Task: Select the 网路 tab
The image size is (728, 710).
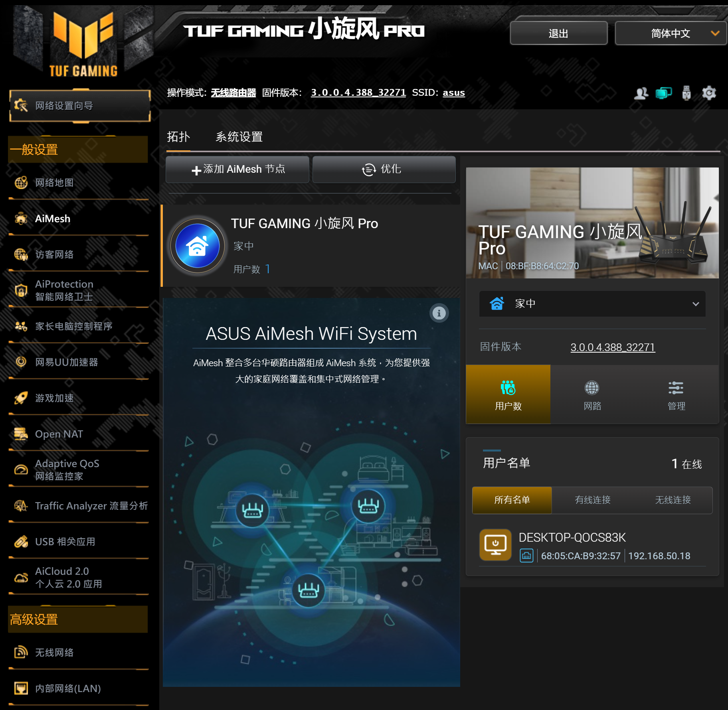Action: 592,394
